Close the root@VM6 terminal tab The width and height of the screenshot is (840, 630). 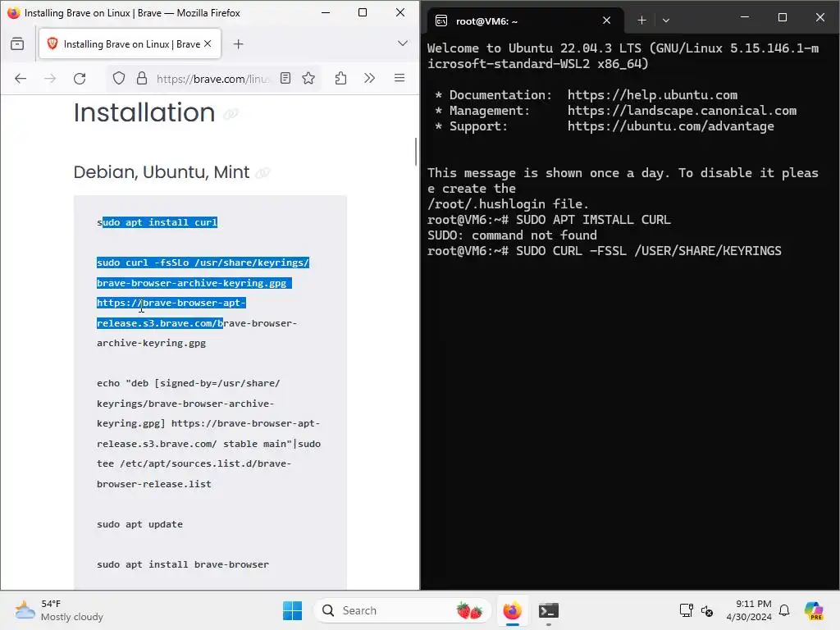pyautogui.click(x=606, y=21)
